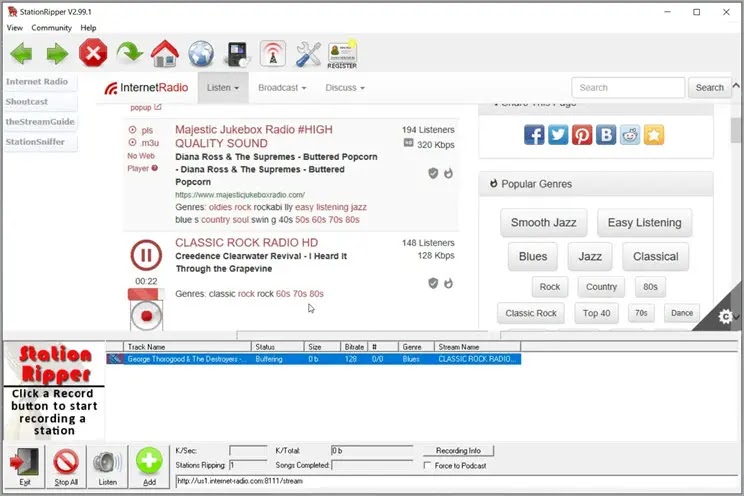This screenshot has height=497, width=744.
Task: Expand the Listen dropdown
Action: coord(223,88)
